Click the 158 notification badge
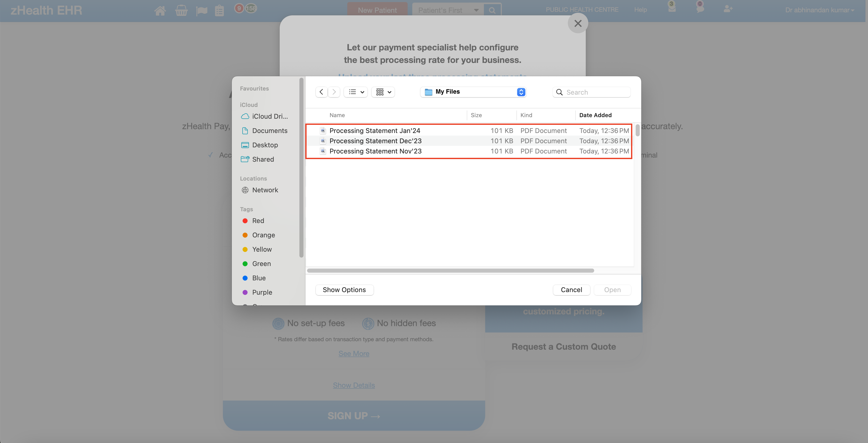 point(251,8)
